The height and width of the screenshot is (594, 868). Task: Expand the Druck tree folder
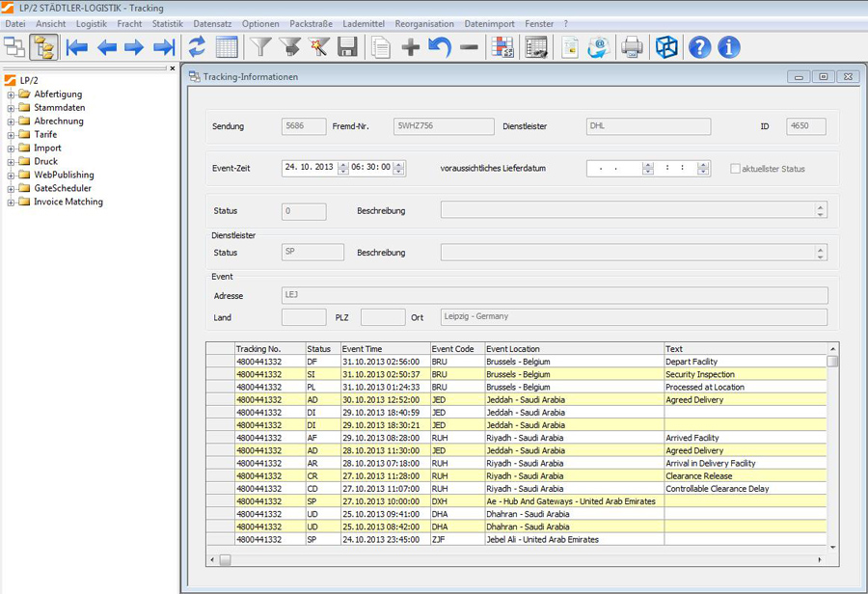11,162
